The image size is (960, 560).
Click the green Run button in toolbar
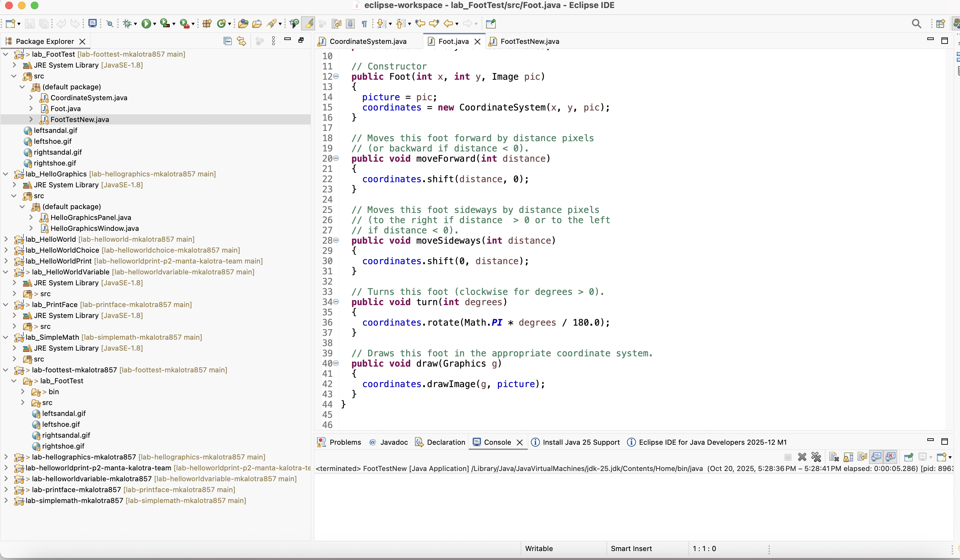(x=145, y=24)
